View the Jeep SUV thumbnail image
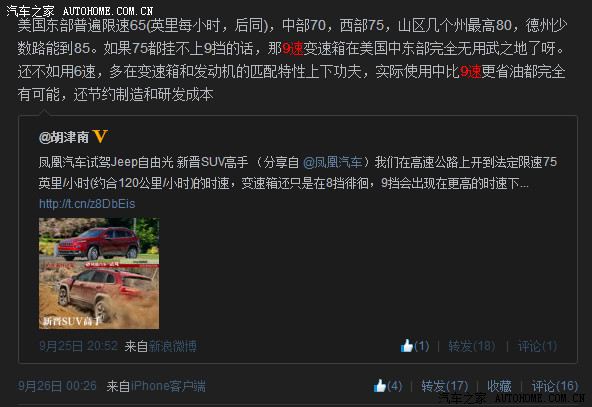Viewport: 592px width, 407px height. point(99,273)
